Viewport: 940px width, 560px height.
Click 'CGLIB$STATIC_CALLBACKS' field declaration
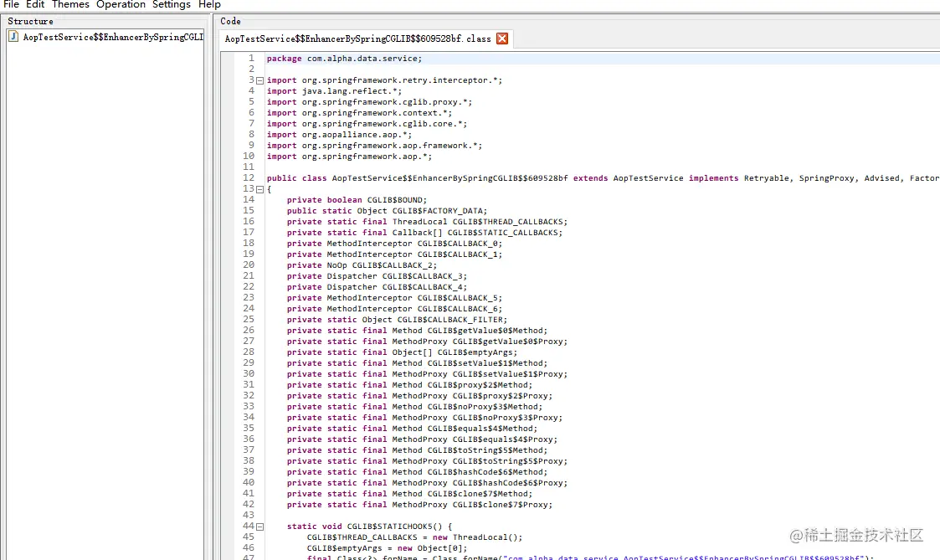tap(424, 232)
